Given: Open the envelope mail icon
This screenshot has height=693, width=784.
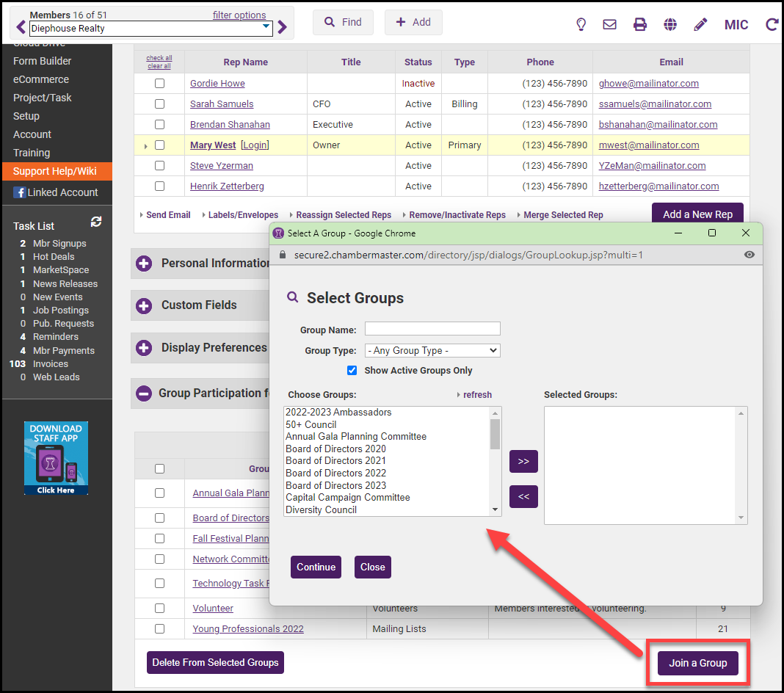Looking at the screenshot, I should [609, 24].
